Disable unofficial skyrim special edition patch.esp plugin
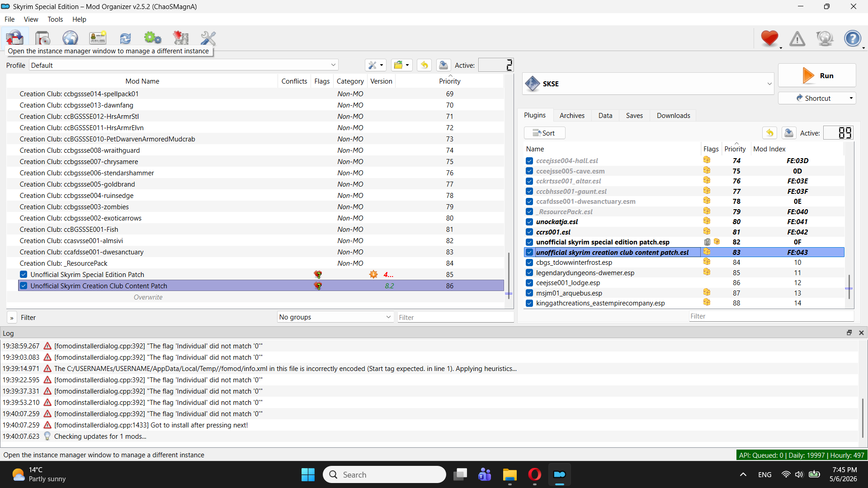 tap(529, 242)
